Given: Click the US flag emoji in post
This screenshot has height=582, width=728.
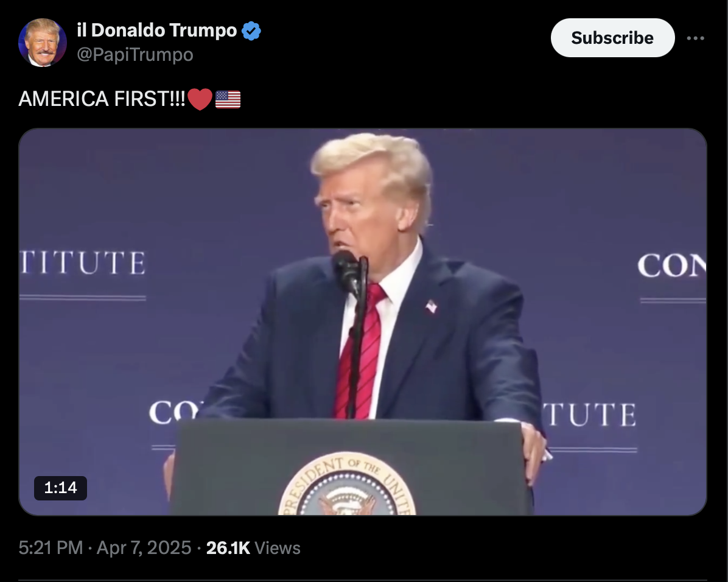Looking at the screenshot, I should click(228, 99).
